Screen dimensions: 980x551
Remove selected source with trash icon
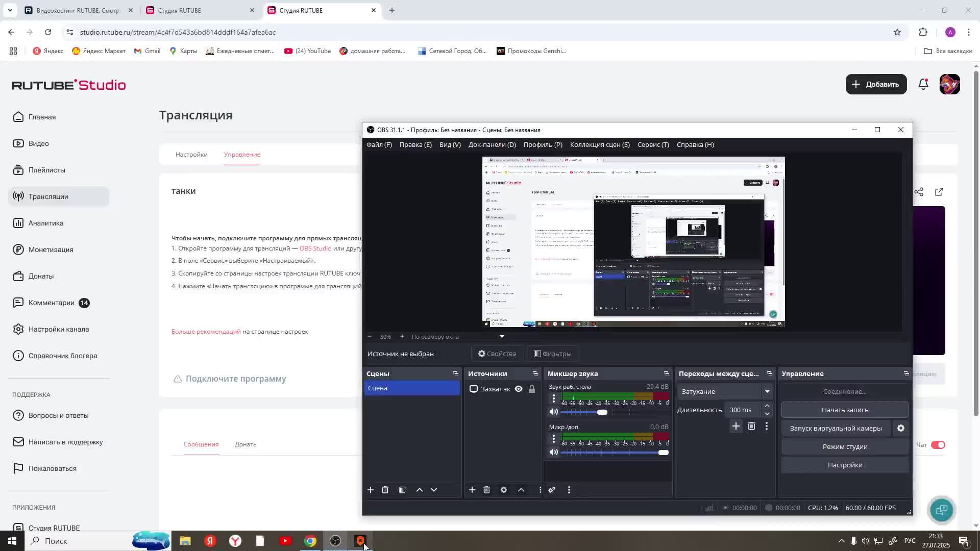click(486, 490)
